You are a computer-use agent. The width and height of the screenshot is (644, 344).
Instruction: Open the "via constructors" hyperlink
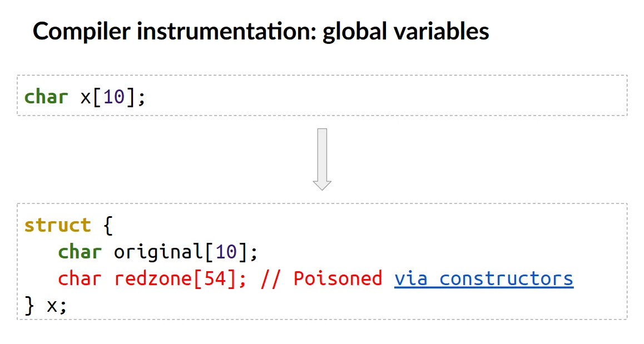(x=483, y=278)
